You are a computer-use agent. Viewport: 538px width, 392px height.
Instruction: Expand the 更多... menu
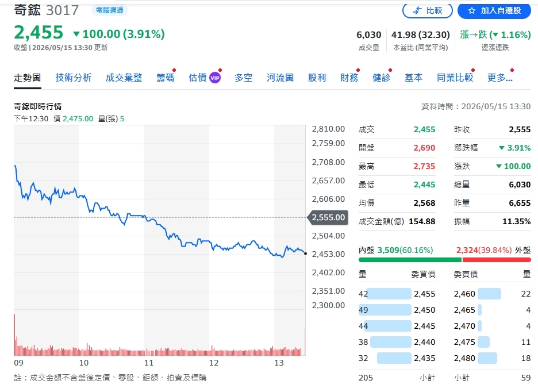(x=500, y=78)
